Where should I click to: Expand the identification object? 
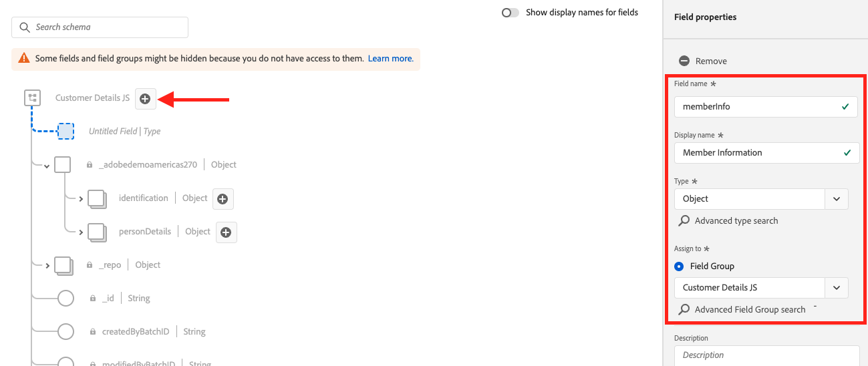(x=81, y=199)
